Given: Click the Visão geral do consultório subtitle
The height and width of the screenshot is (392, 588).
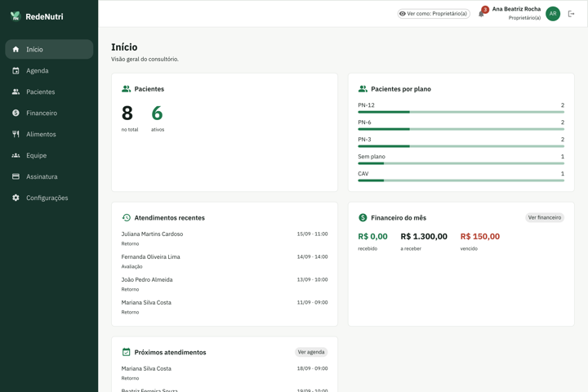Looking at the screenshot, I should [x=145, y=59].
